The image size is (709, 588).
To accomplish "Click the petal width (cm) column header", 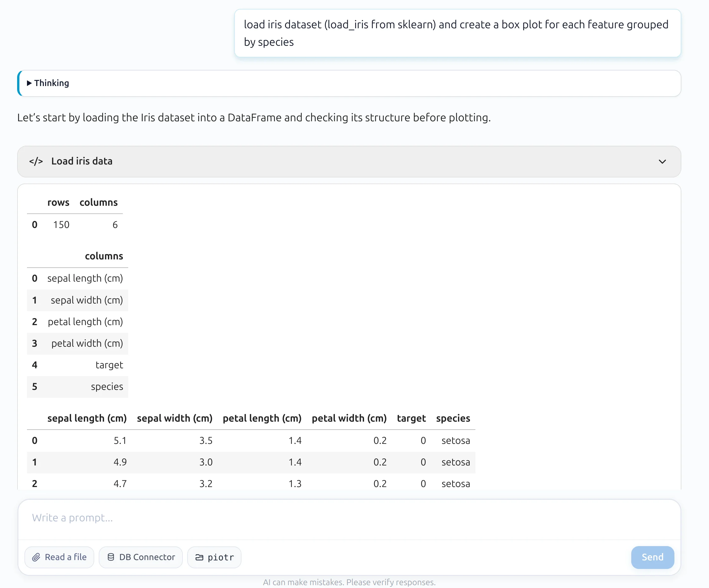I will tap(349, 418).
